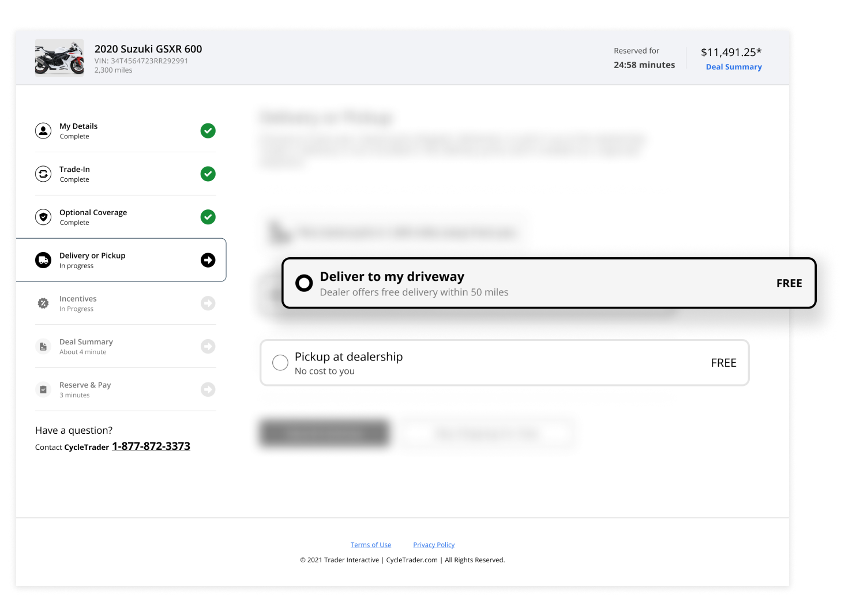
Task: Click the Optional Coverage shield icon
Action: click(43, 217)
